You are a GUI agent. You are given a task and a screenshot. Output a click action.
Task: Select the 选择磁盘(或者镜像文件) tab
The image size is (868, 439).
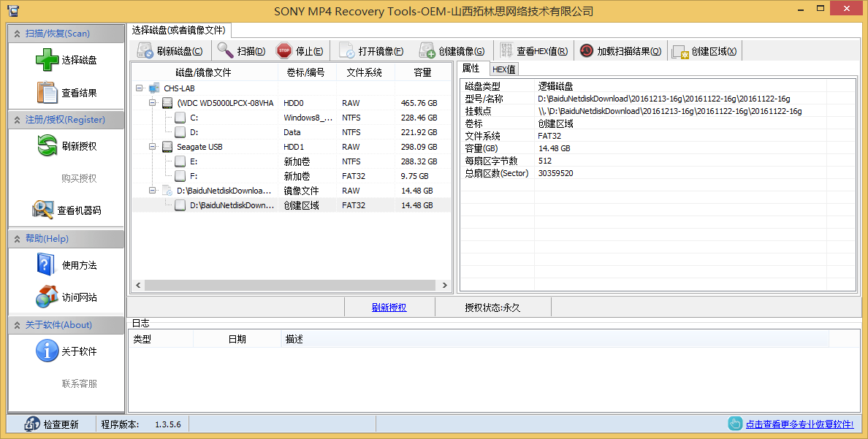coord(179,30)
